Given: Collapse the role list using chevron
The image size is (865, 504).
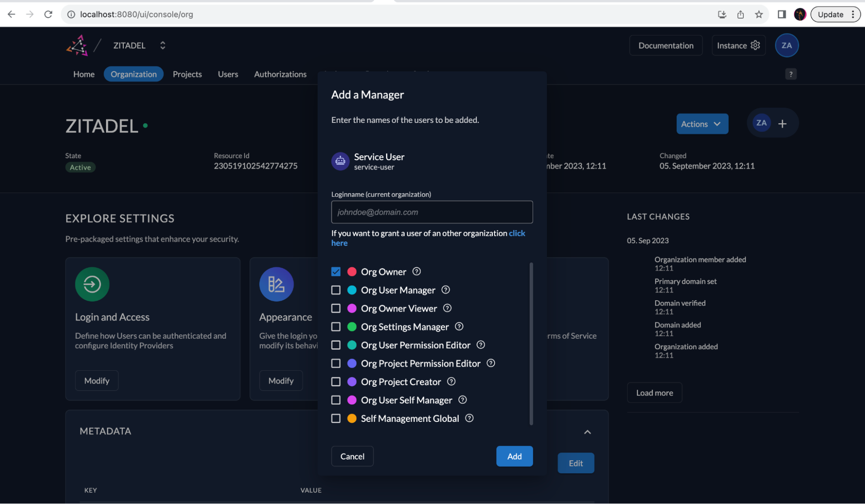Looking at the screenshot, I should 587,431.
